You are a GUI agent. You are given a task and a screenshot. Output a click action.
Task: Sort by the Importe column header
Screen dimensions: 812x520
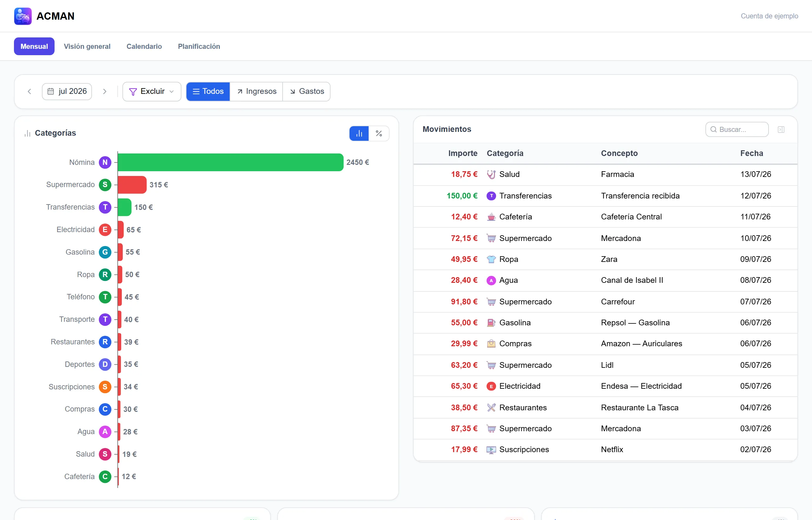click(463, 153)
